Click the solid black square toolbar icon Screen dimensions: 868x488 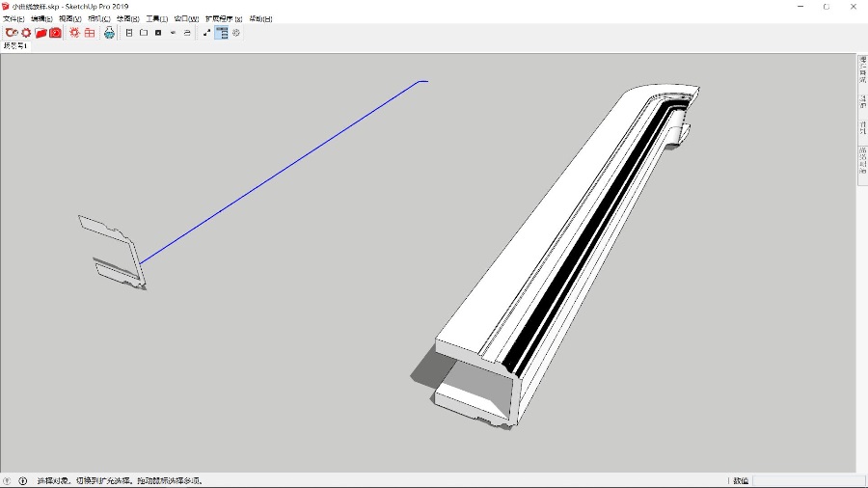[x=158, y=33]
